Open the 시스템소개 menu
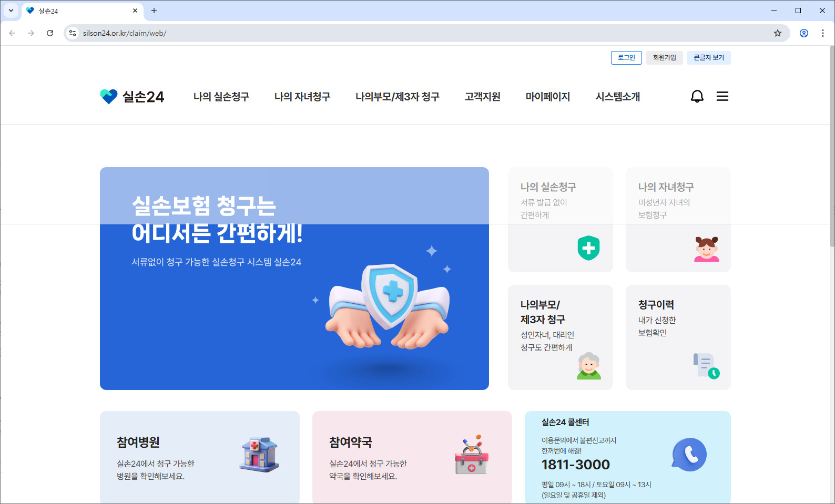Viewport: 835px width, 504px height. [x=618, y=97]
